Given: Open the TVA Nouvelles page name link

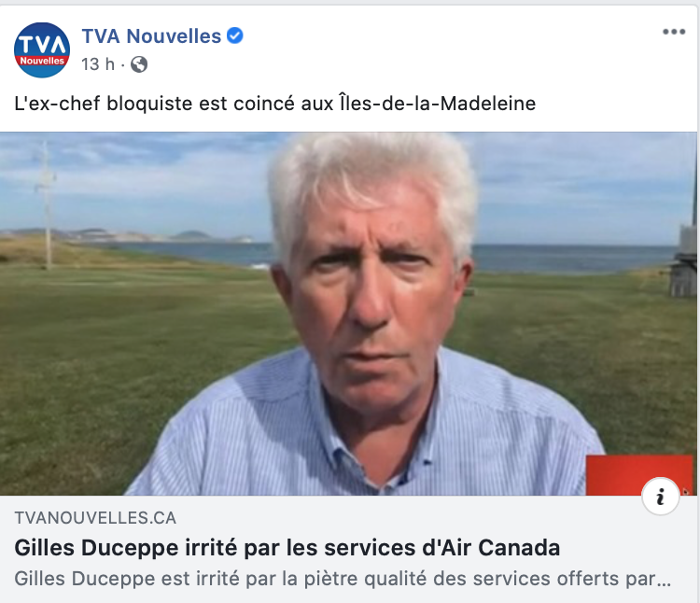Looking at the screenshot, I should click(x=151, y=36).
